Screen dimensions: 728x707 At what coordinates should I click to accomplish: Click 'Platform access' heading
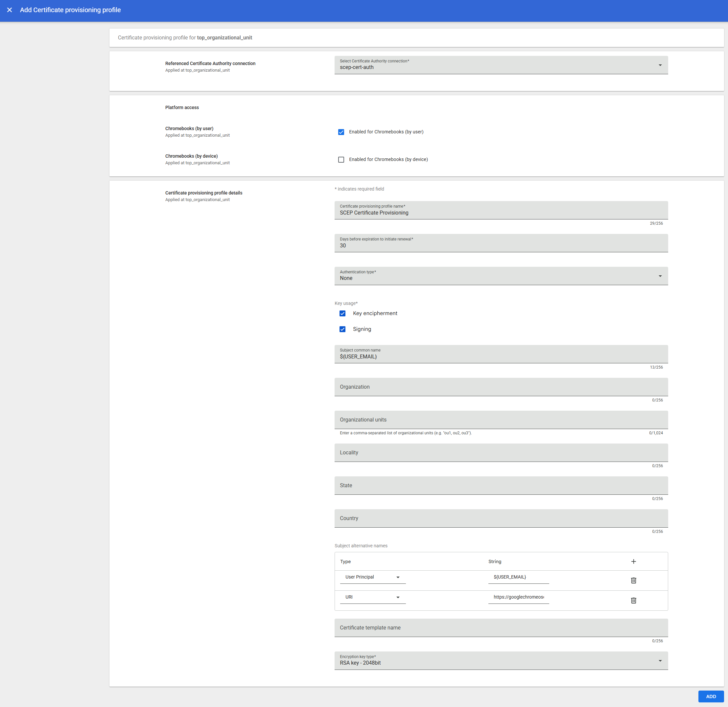tap(182, 108)
